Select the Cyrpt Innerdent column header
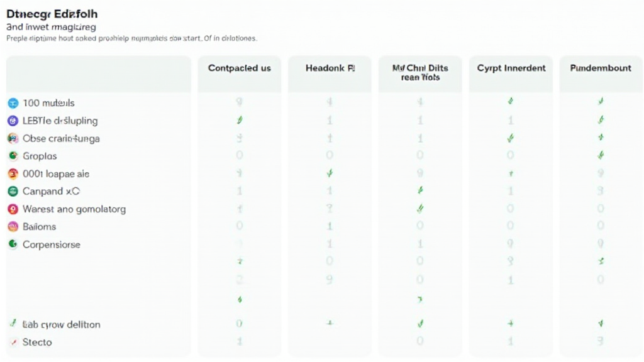The image size is (644, 362). [x=511, y=68]
